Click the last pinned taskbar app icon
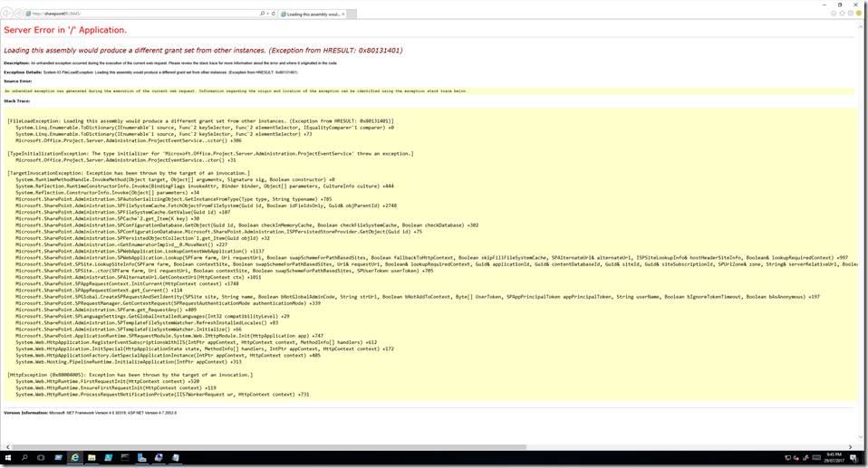This screenshot has width=868, height=468. [175, 458]
